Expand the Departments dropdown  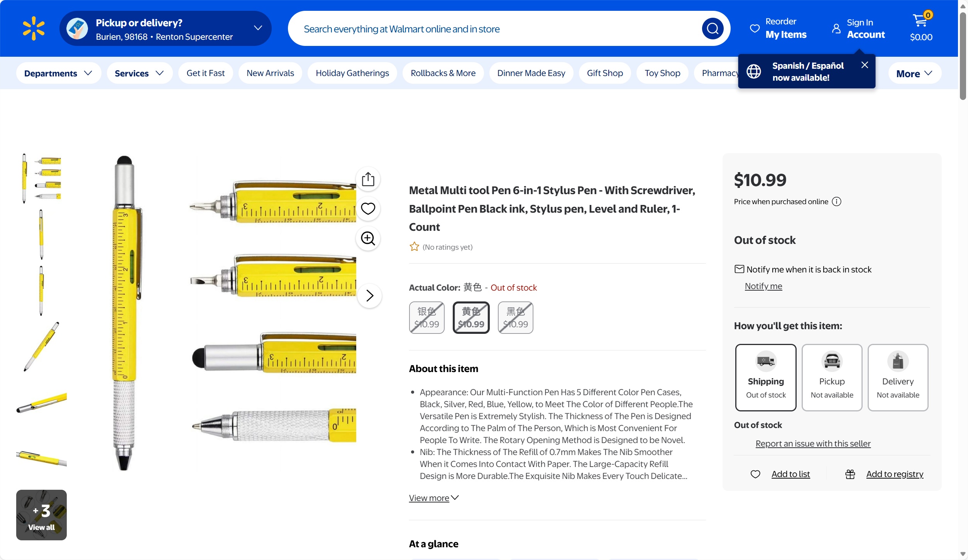click(x=58, y=73)
